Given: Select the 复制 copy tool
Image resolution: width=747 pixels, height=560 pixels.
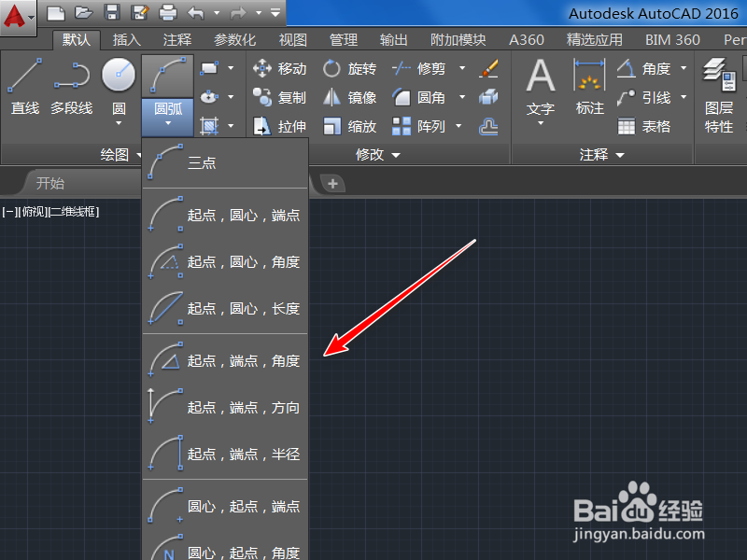Looking at the screenshot, I should (x=279, y=98).
